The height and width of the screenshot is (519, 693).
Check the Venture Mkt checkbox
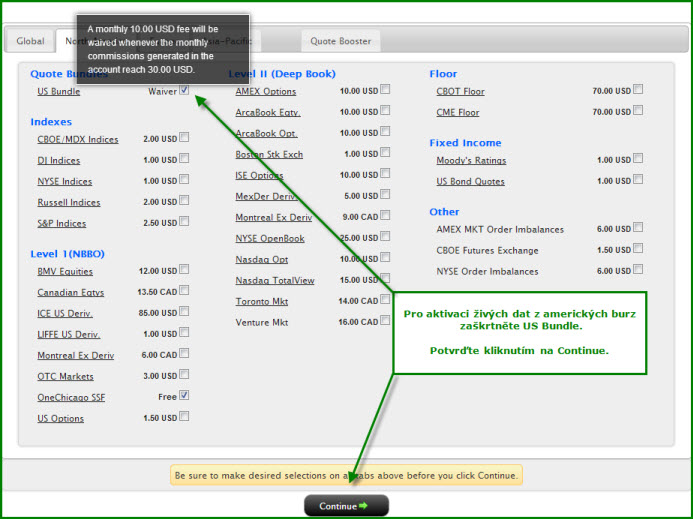pyautogui.click(x=385, y=320)
